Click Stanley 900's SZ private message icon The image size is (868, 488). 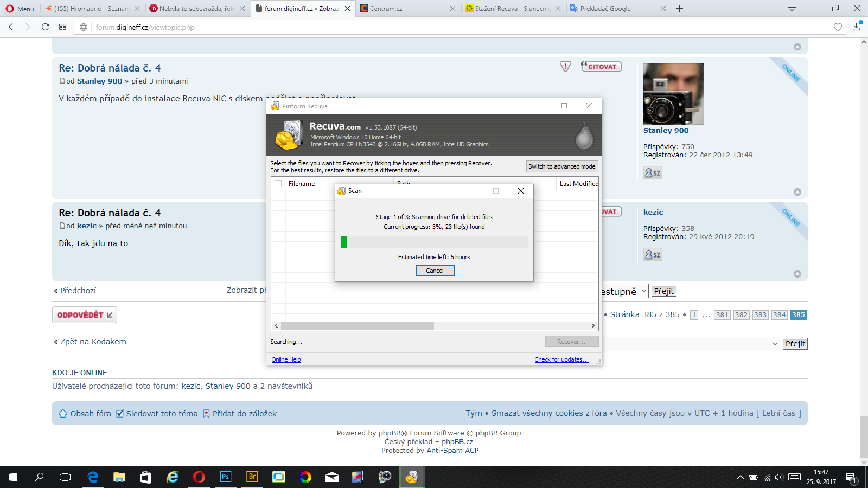coord(653,173)
